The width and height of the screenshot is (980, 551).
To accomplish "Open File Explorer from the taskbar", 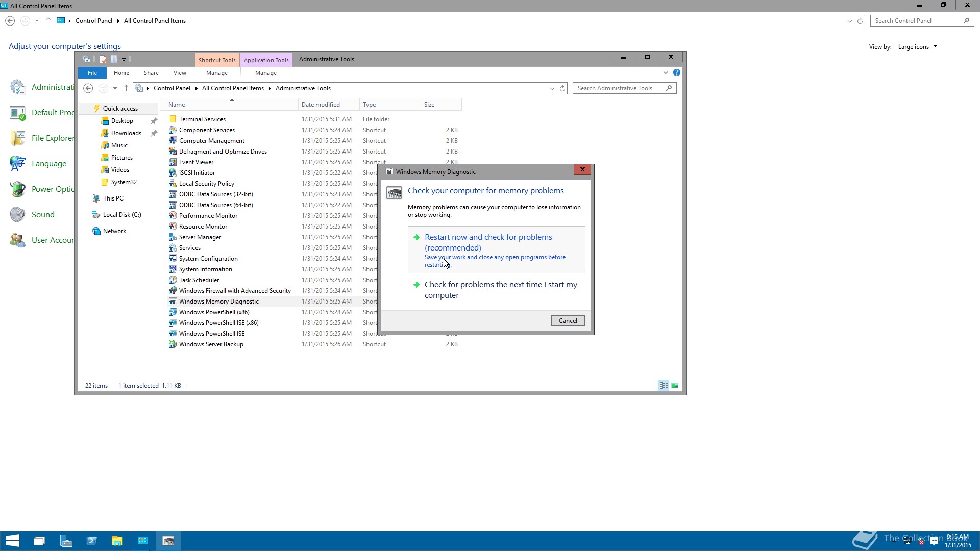I will 117,541.
